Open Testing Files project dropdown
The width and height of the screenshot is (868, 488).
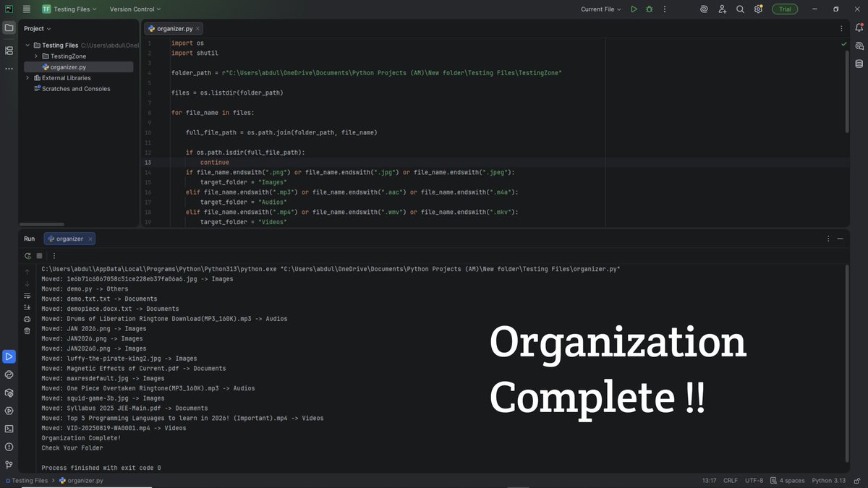[71, 9]
